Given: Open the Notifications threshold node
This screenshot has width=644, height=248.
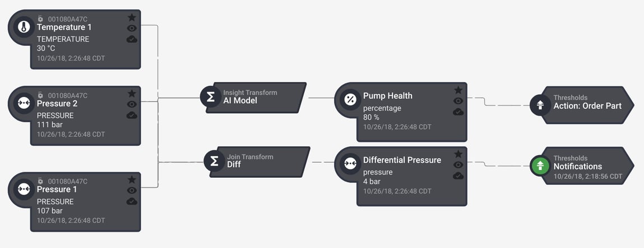Looking at the screenshot, I should pos(587,166).
